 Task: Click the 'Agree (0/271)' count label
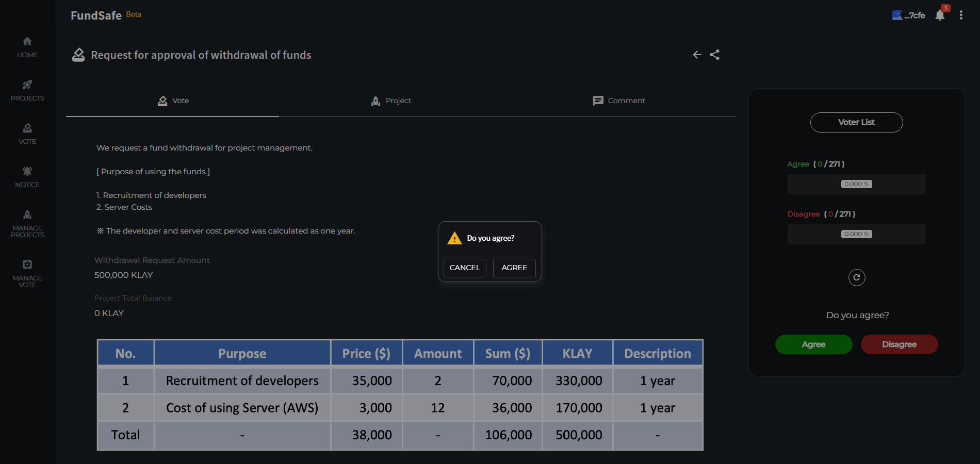pyautogui.click(x=815, y=164)
